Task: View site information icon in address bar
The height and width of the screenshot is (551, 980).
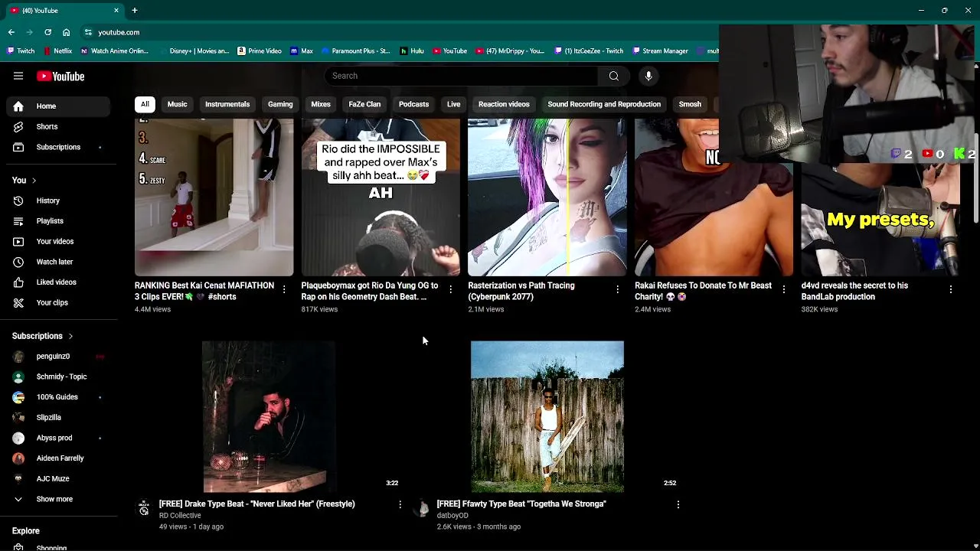Action: pos(88,32)
